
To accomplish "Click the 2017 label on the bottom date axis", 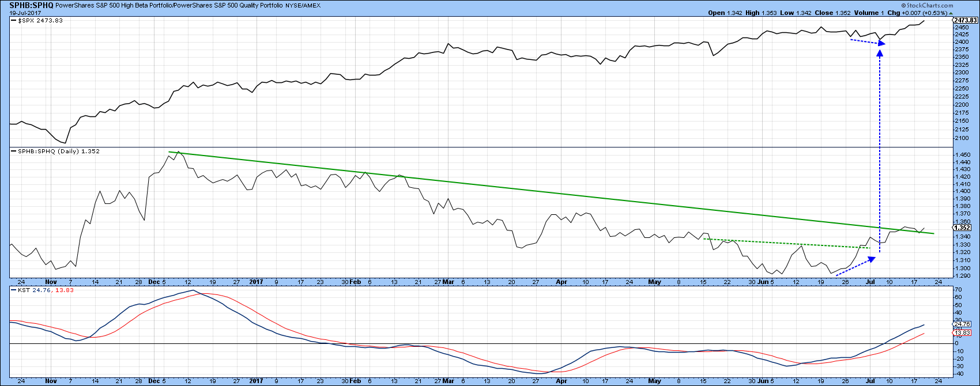I will coord(257,381).
